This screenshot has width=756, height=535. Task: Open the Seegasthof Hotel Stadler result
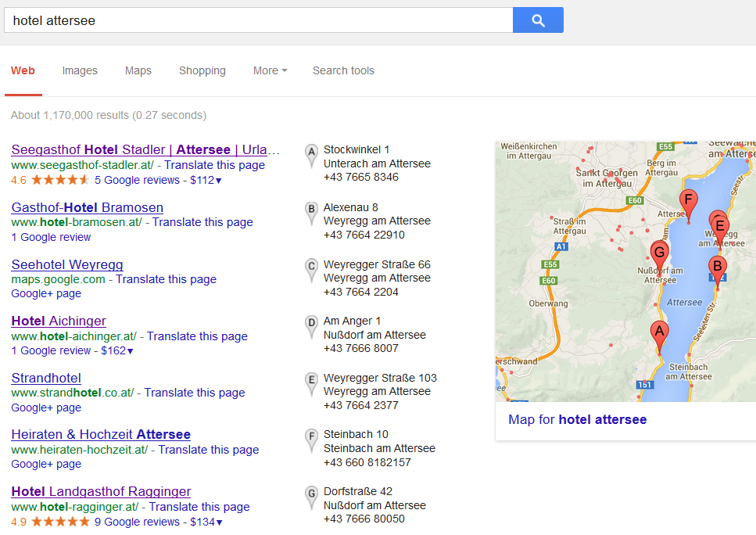point(145,149)
